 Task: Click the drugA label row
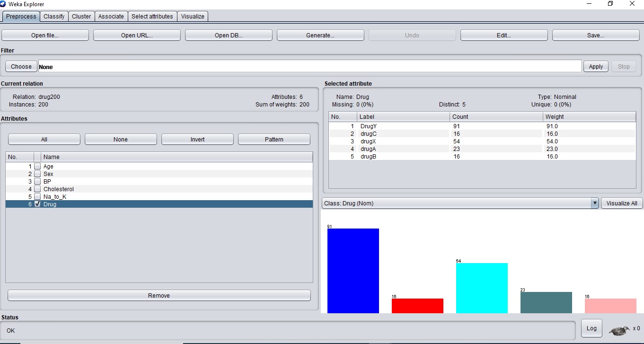tap(482, 149)
